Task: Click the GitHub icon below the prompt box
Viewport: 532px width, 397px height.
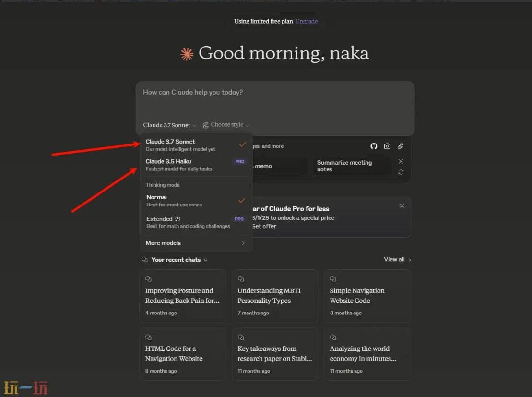Action: tap(374, 146)
